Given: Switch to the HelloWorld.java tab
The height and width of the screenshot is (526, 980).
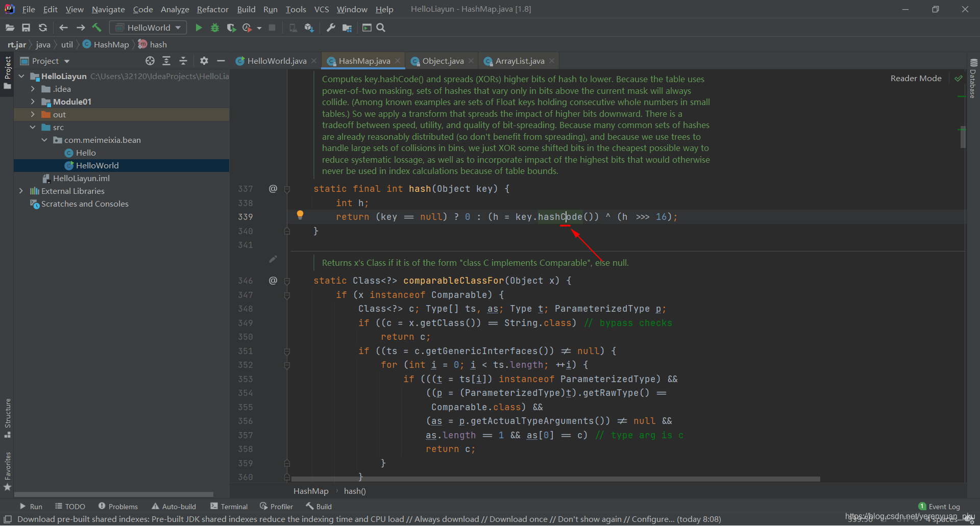Looking at the screenshot, I should pos(276,61).
